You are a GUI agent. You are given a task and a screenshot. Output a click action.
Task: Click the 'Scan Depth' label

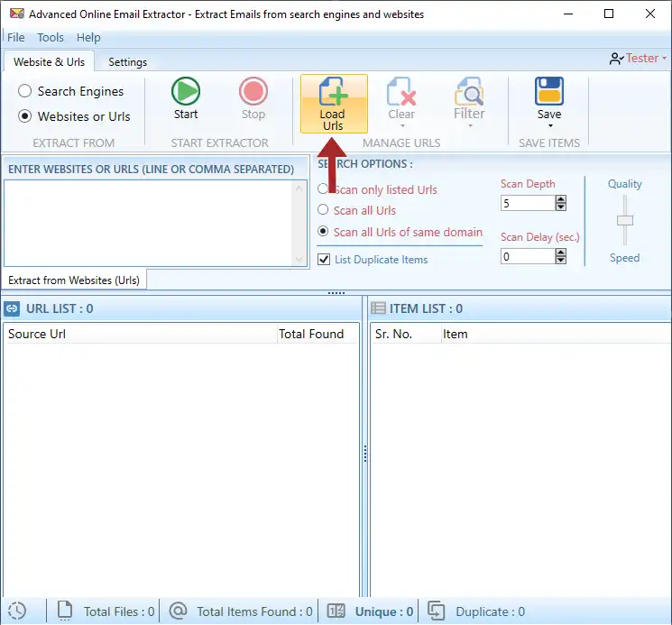(x=528, y=184)
